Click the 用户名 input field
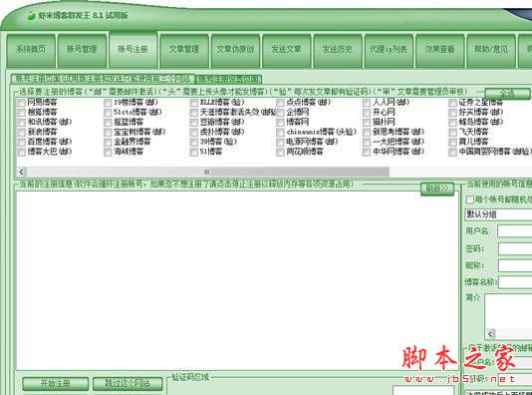Viewport: 532px width, 395px height. 515,231
